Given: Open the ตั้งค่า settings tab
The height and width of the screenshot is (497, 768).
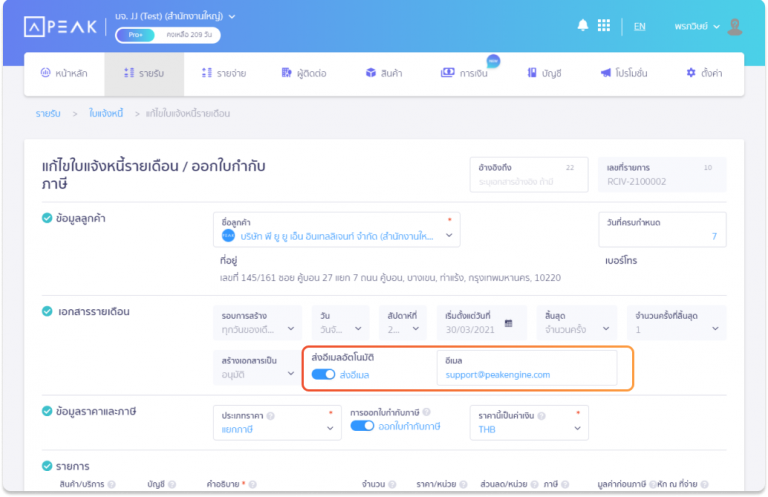Looking at the screenshot, I should (x=704, y=73).
